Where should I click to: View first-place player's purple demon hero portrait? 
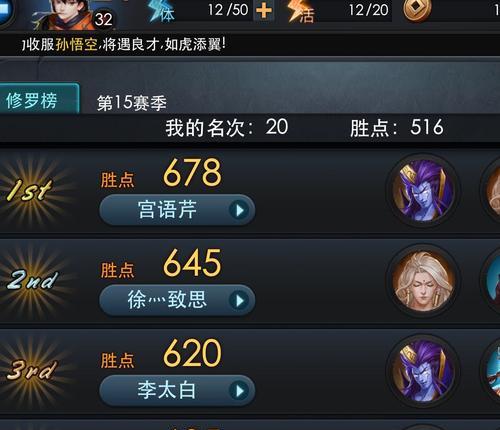423,190
